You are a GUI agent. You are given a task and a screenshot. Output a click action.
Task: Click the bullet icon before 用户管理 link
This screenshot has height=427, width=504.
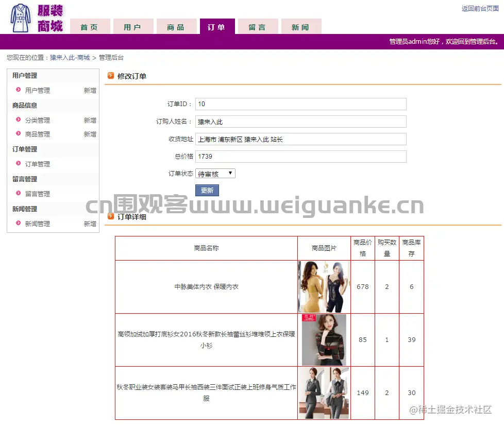(19, 90)
